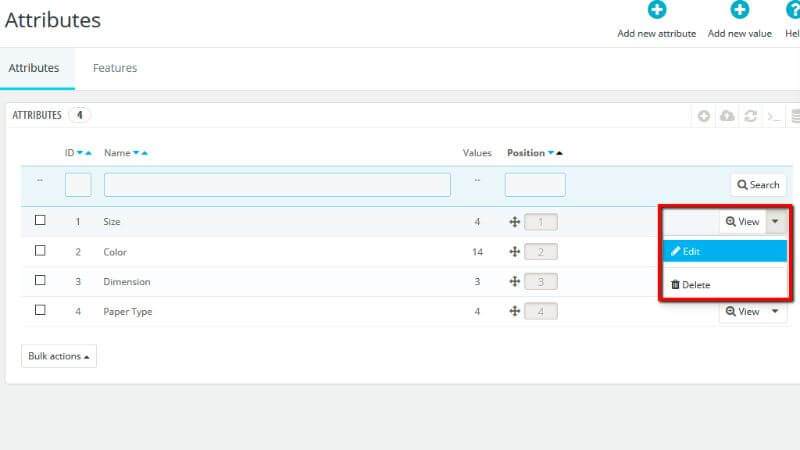
Task: Check the Dimension row checkbox
Action: coord(40,280)
